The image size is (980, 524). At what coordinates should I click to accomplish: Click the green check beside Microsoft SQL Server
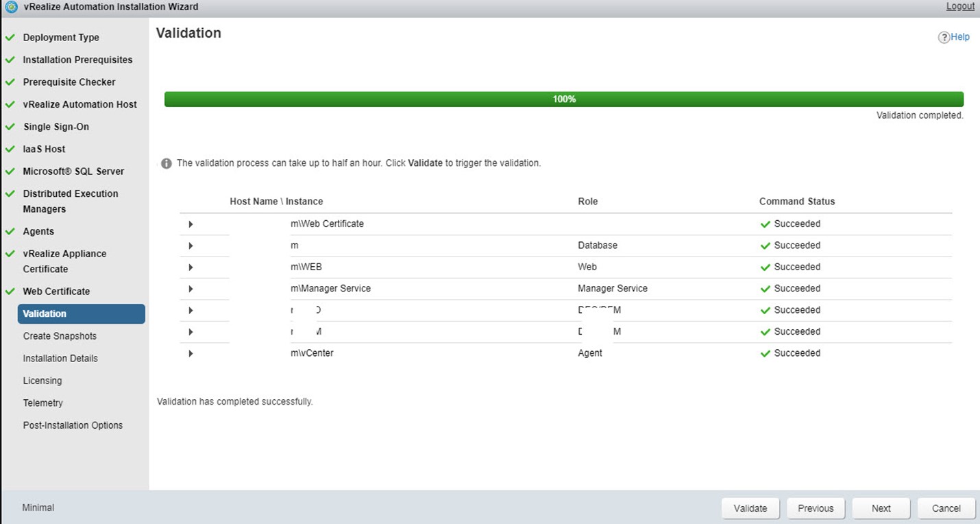click(10, 171)
